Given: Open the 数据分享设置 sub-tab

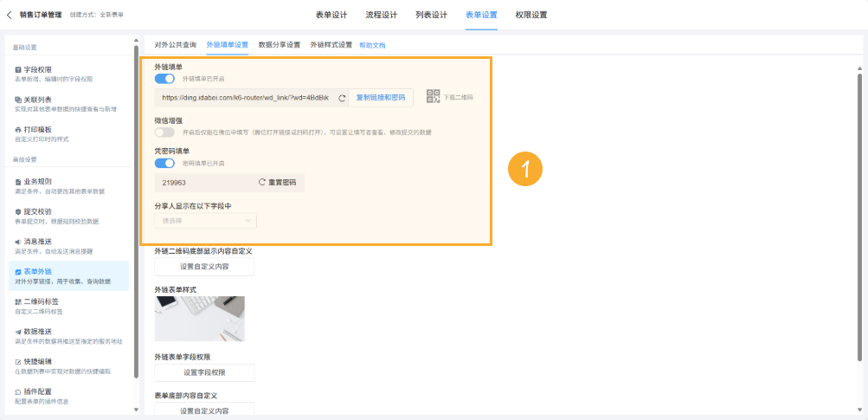Looking at the screenshot, I should pos(279,45).
